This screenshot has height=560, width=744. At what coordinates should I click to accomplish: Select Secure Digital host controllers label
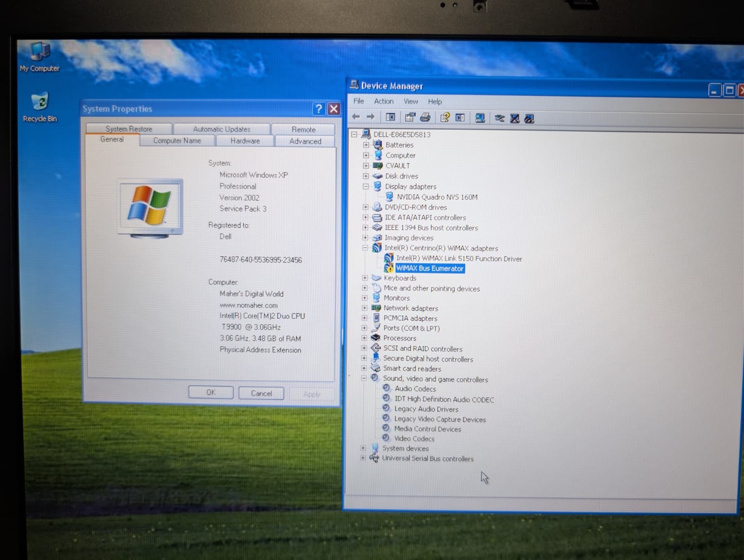428,359
